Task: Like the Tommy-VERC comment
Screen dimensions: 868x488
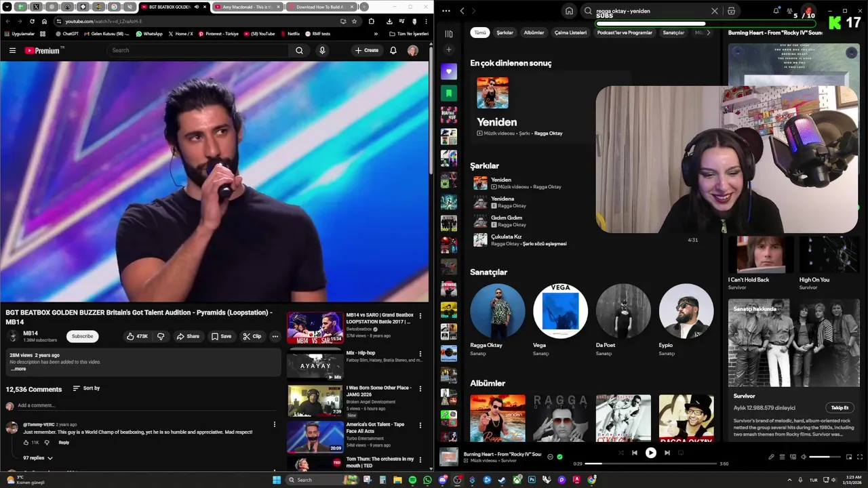Action: [x=26, y=443]
